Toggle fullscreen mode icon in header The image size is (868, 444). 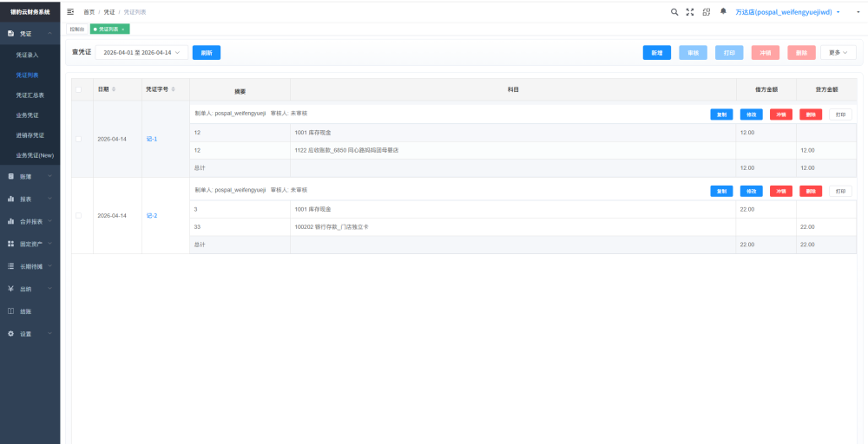click(690, 11)
